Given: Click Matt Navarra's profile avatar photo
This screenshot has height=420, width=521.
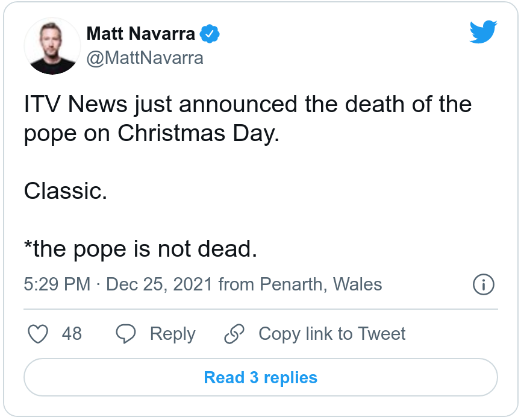Looking at the screenshot, I should 52,46.
